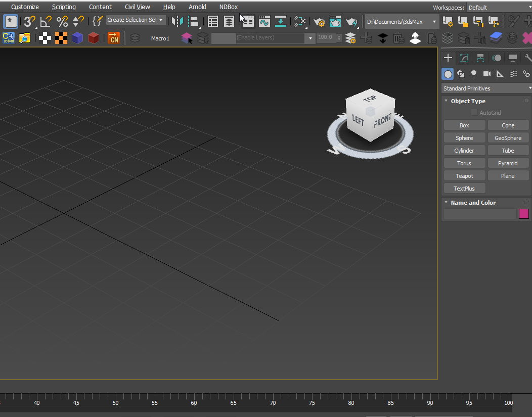
Task: Click the Mirror tool icon
Action: pos(177,22)
